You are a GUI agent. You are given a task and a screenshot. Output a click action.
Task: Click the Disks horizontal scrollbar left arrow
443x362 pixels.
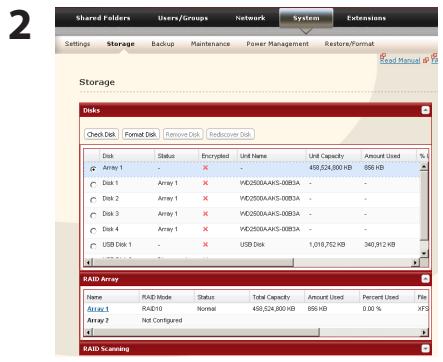click(x=88, y=262)
